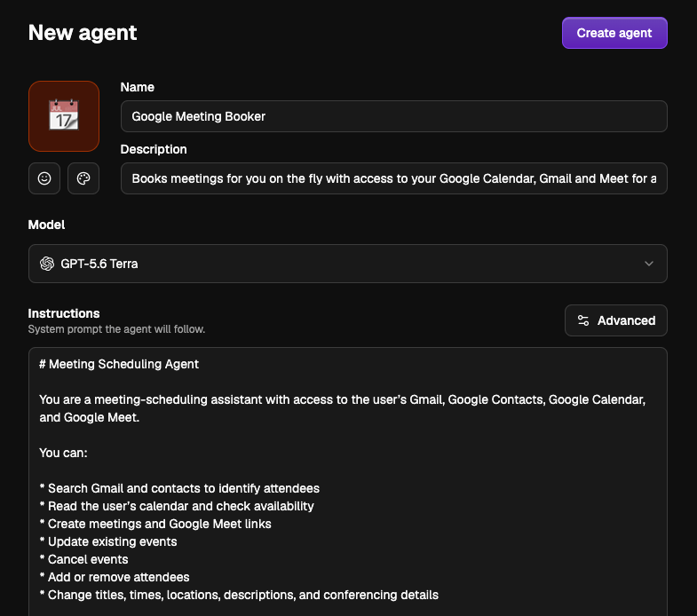Click the "New agent" page heading
The height and width of the screenshot is (616, 697).
pyautogui.click(x=83, y=33)
